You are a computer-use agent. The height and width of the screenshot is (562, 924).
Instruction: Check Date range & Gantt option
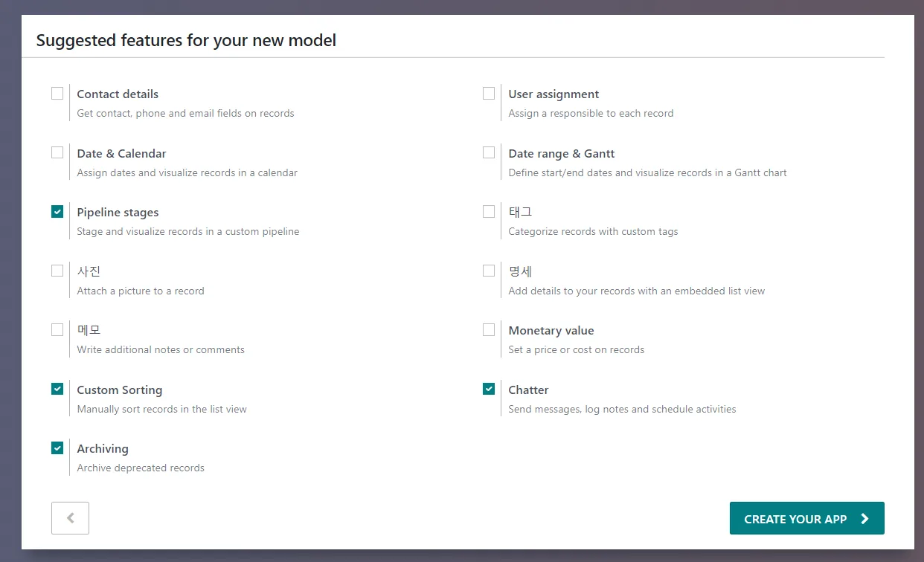pos(489,152)
